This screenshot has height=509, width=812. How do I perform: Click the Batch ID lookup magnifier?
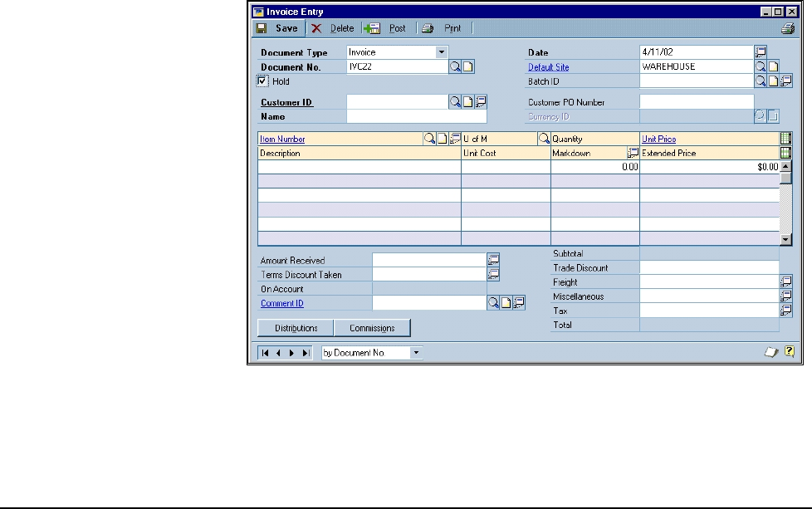[x=760, y=81]
